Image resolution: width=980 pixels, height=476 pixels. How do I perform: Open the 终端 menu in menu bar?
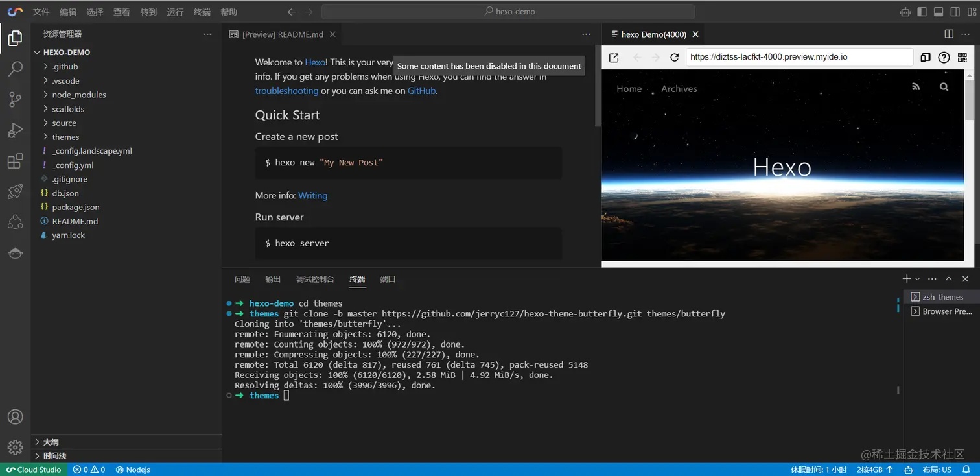[x=202, y=12]
